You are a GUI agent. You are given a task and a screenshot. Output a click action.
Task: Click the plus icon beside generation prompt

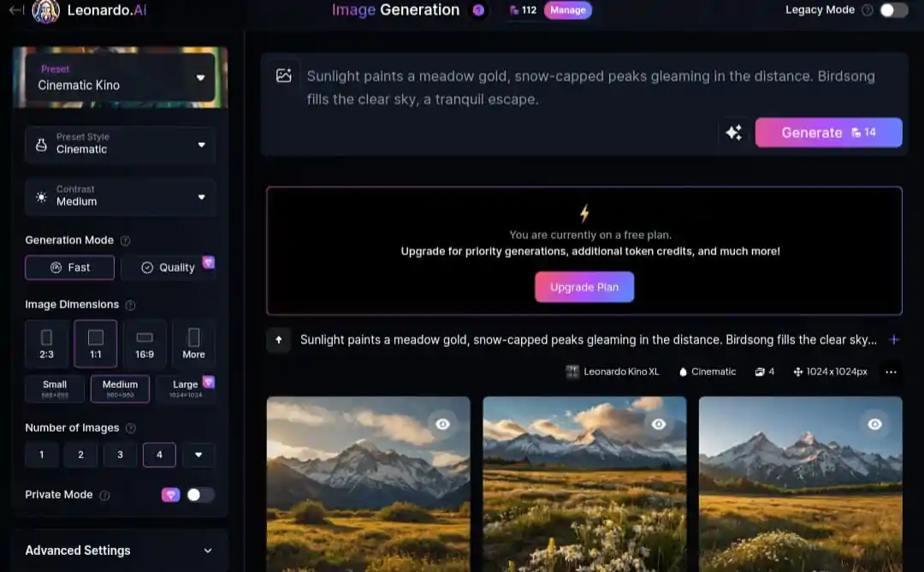tap(894, 340)
